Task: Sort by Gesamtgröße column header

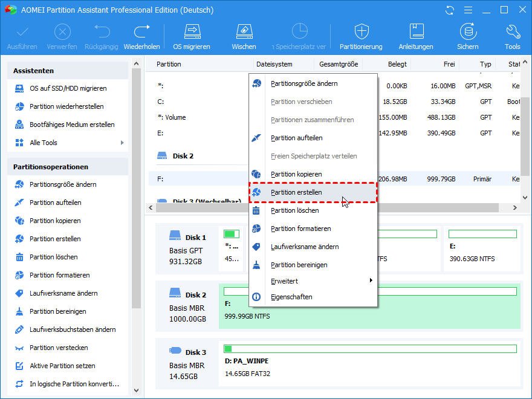Action: pyautogui.click(x=339, y=64)
